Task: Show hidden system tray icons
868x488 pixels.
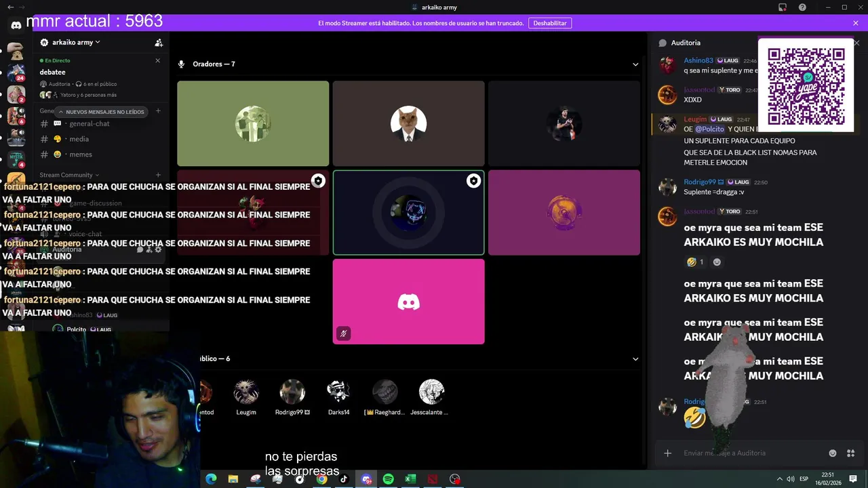Action: 779,479
